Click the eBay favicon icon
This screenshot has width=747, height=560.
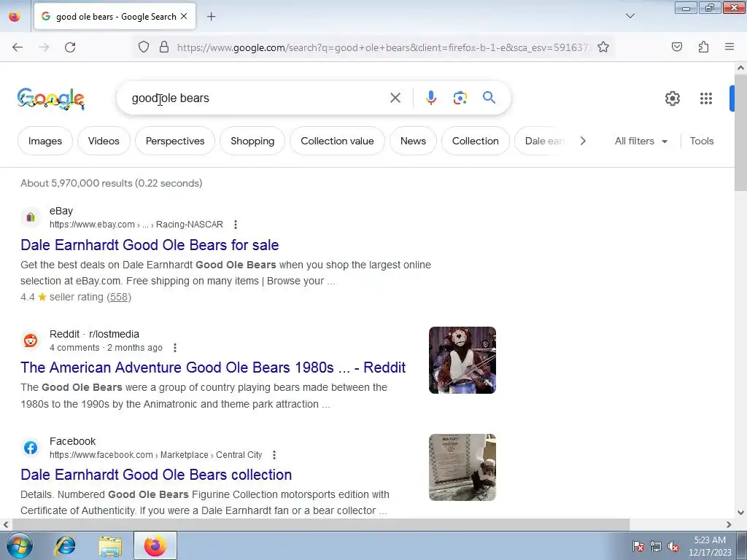pyautogui.click(x=31, y=217)
